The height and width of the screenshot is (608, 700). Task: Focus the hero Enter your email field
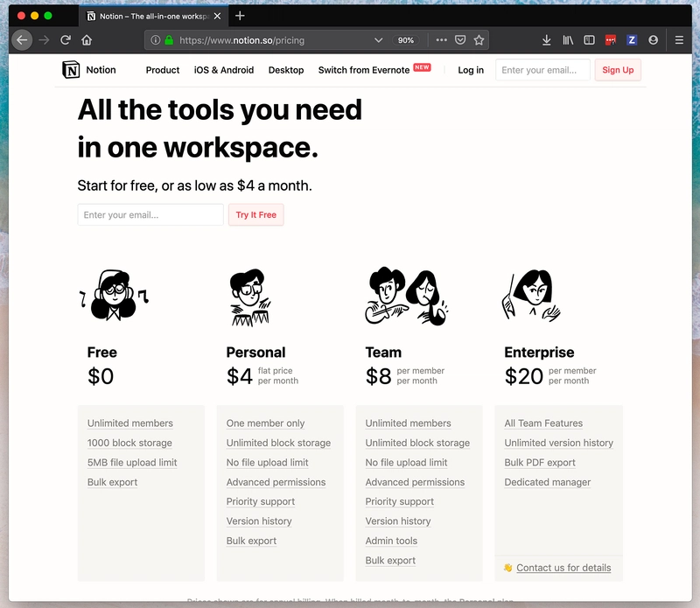tap(150, 214)
